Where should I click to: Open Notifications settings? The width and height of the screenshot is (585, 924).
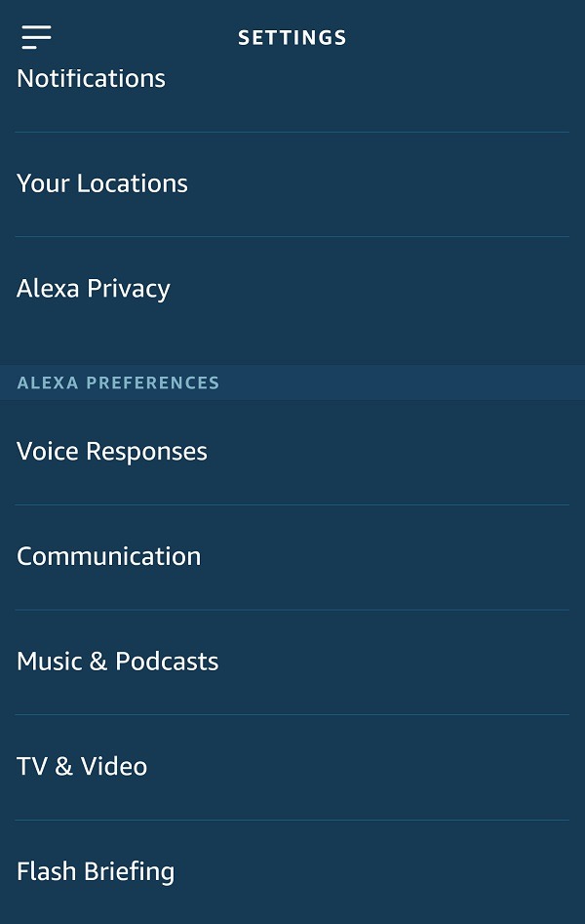click(91, 78)
